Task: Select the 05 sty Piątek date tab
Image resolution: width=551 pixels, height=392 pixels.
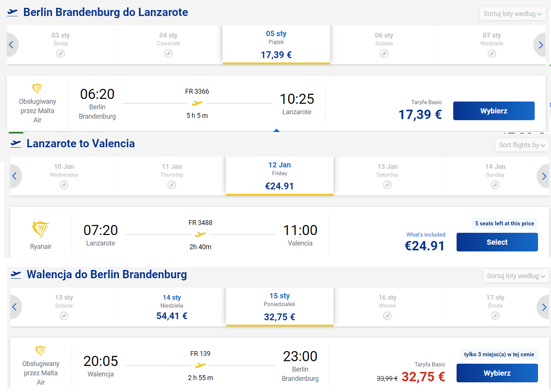Action: pos(276,45)
